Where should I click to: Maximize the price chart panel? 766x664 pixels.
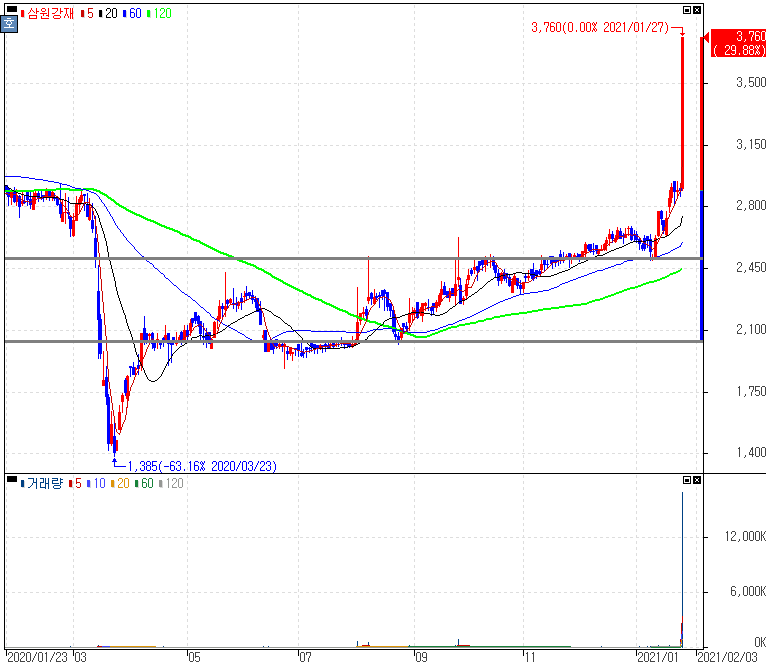click(687, 10)
